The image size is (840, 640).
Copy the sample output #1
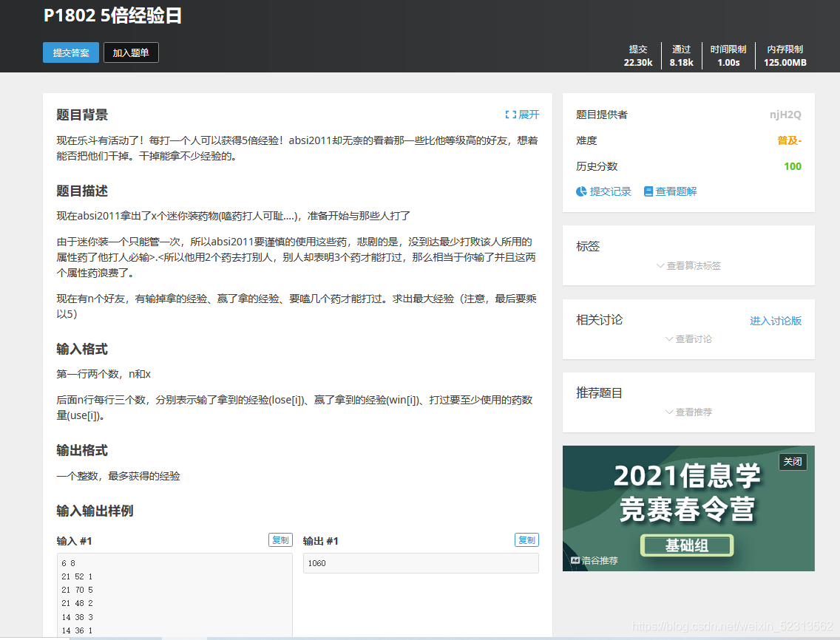click(x=526, y=539)
